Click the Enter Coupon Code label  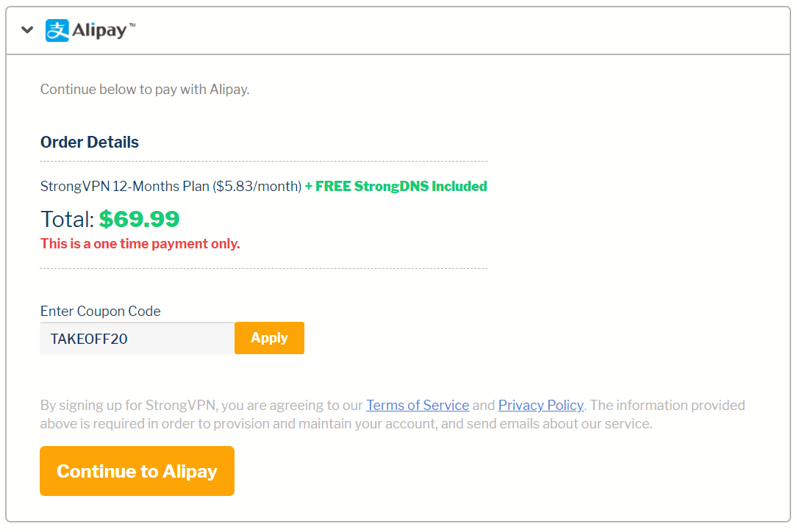pyautogui.click(x=101, y=311)
